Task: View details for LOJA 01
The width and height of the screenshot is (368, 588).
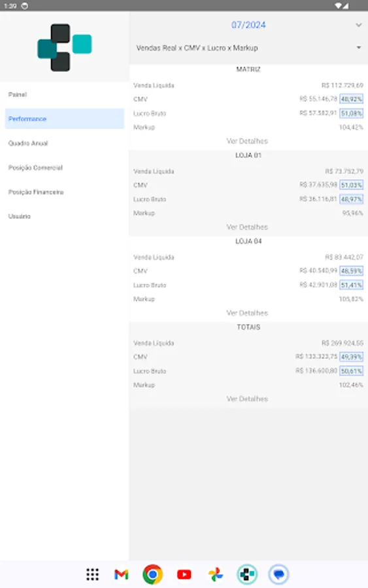Action: pos(247,227)
